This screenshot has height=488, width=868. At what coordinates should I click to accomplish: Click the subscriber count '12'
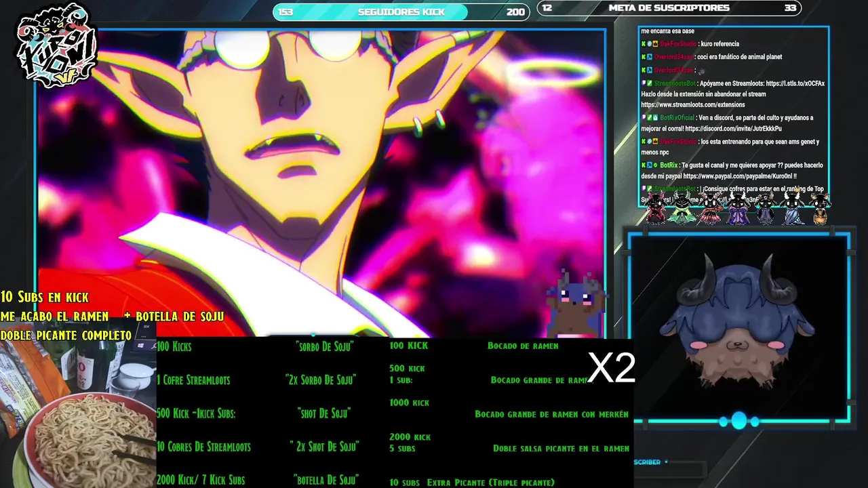click(x=547, y=8)
